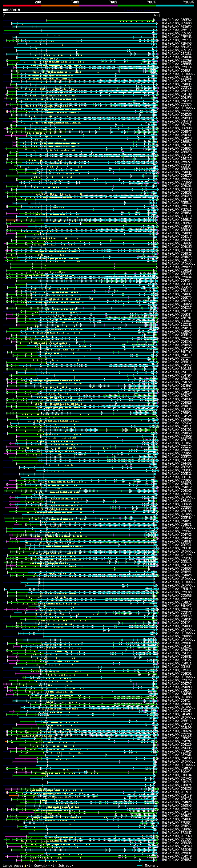Open hit UniRef100_A8QFS0
197x868 pixels.
(x=176, y=20)
